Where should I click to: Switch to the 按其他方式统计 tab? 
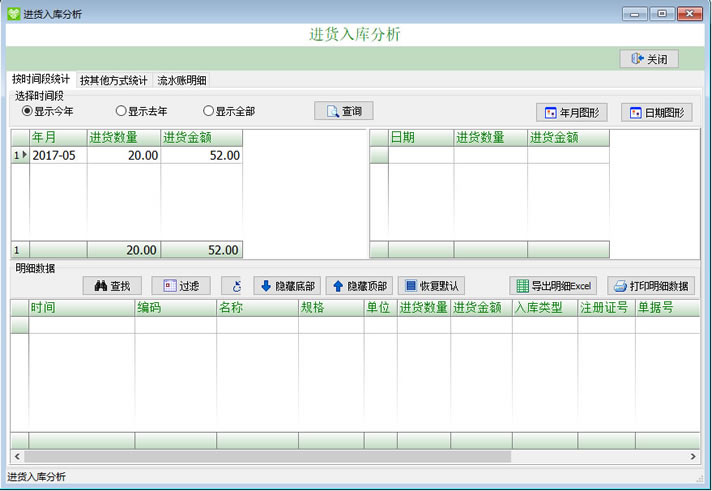point(114,80)
